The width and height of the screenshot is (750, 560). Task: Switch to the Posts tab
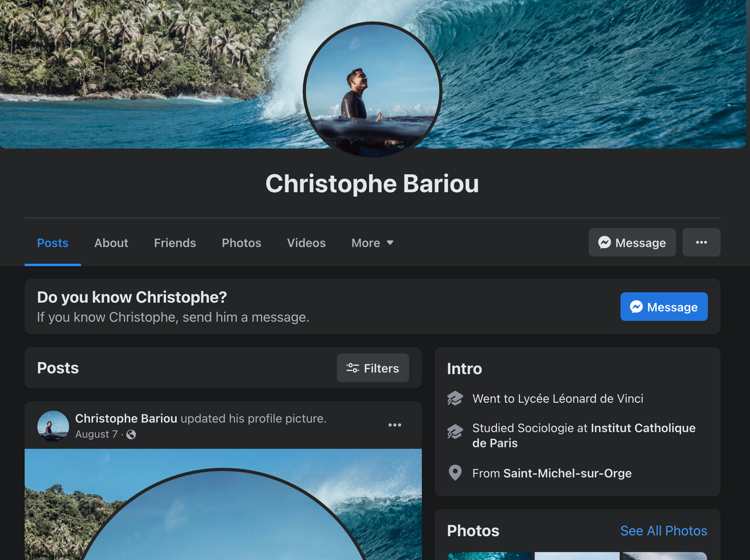pyautogui.click(x=52, y=243)
